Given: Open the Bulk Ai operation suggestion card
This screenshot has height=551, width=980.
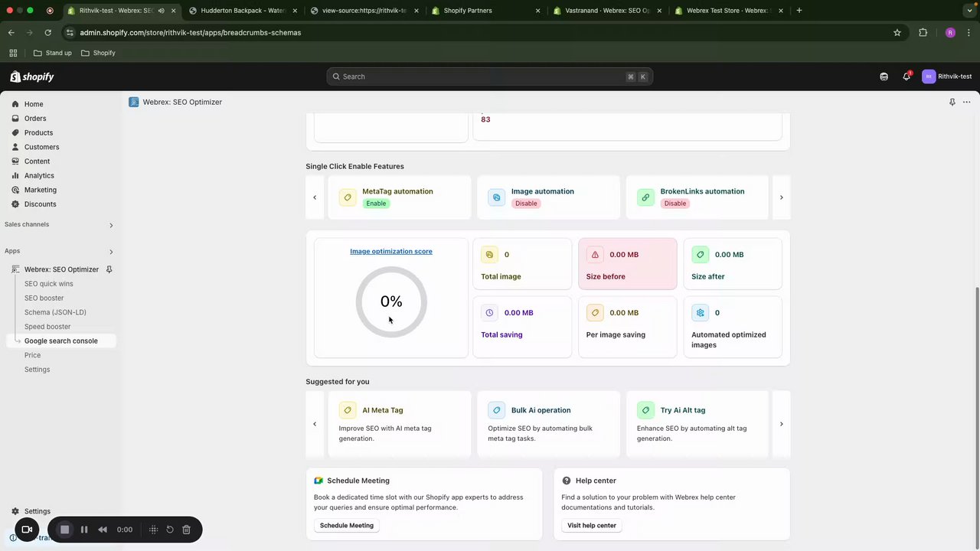Looking at the screenshot, I should pos(548,424).
